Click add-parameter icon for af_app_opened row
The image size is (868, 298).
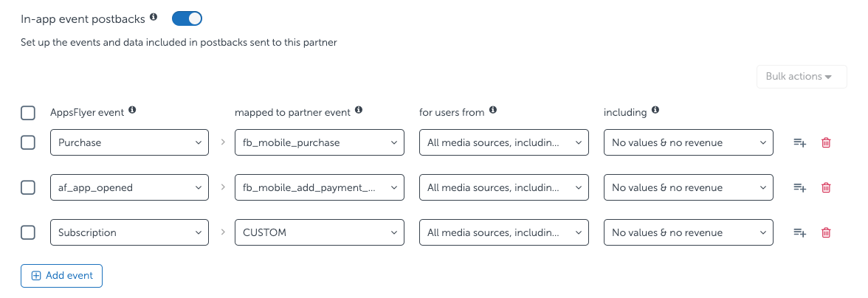click(799, 188)
